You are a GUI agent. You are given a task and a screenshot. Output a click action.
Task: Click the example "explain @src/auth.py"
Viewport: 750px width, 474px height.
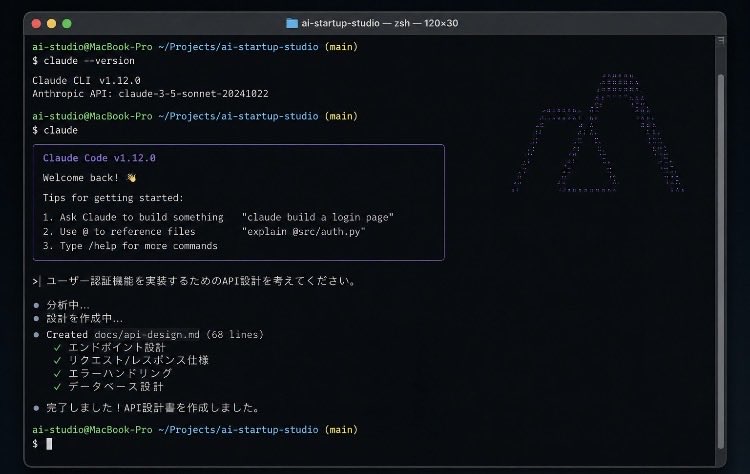[x=304, y=231]
